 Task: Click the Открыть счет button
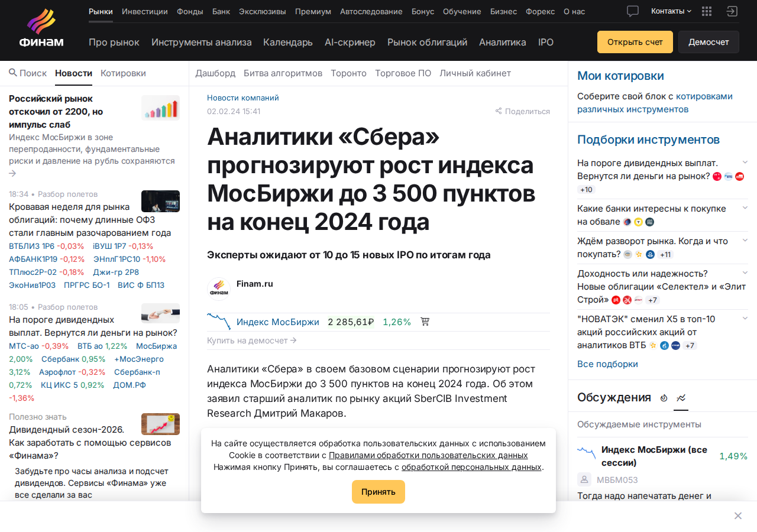635,42
